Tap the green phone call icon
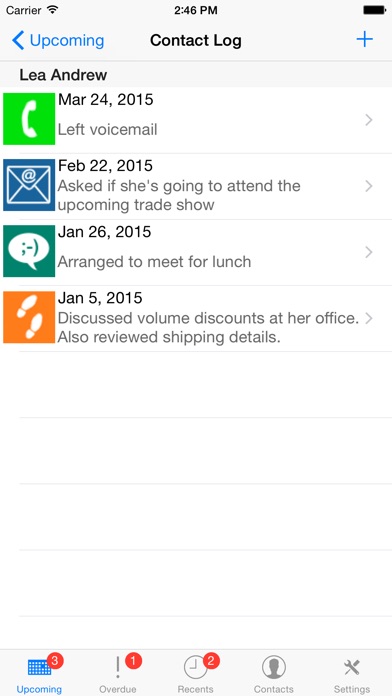 [29, 119]
